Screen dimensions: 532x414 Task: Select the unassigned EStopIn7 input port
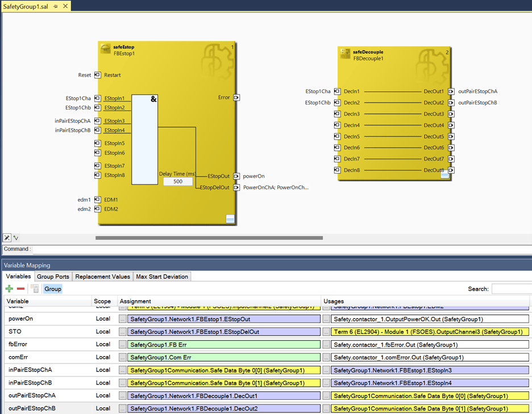pyautogui.click(x=98, y=165)
